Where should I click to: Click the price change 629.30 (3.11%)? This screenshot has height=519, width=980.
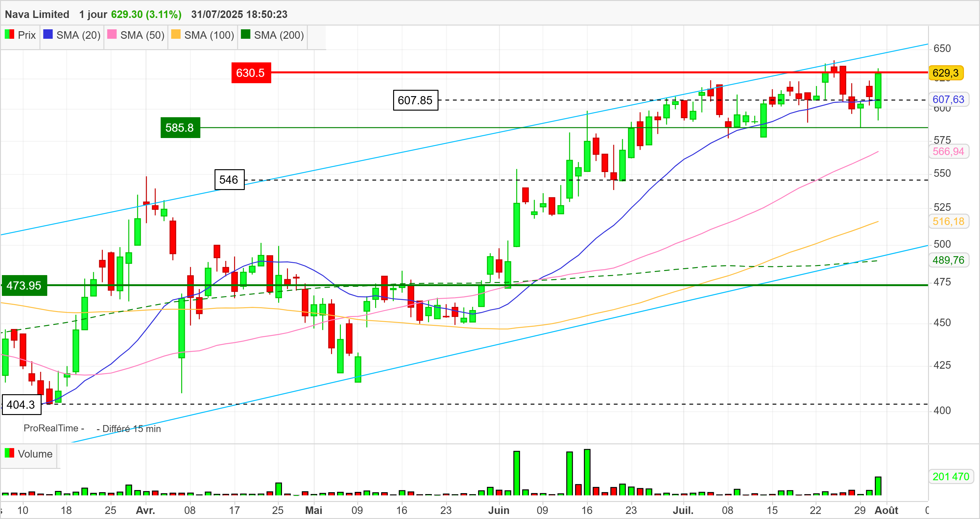click(x=146, y=14)
